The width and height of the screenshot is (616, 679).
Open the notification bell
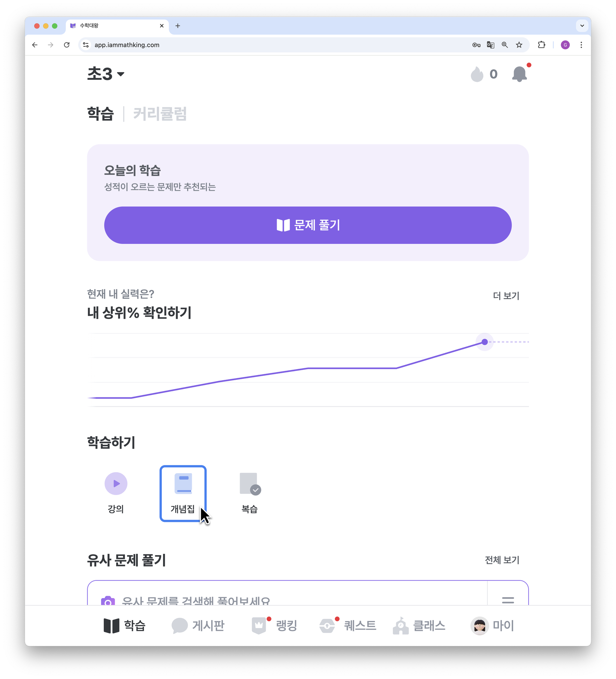click(x=519, y=74)
